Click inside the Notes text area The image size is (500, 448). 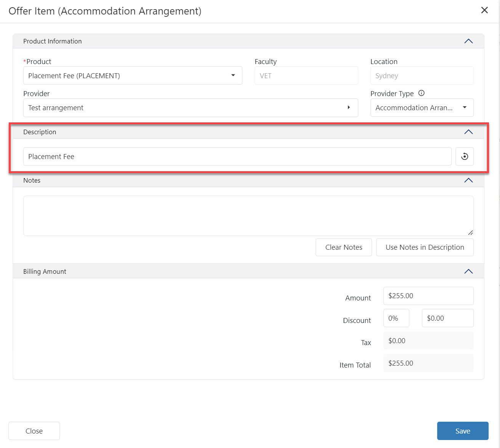pos(248,216)
